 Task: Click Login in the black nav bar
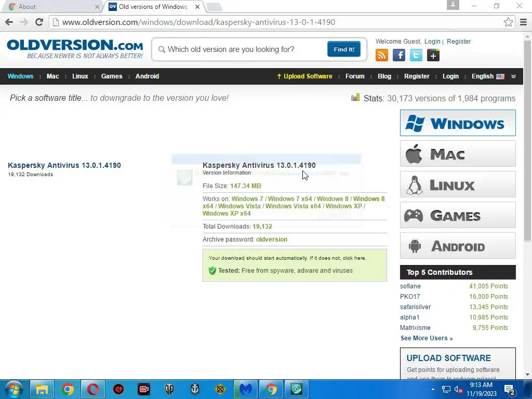point(450,76)
